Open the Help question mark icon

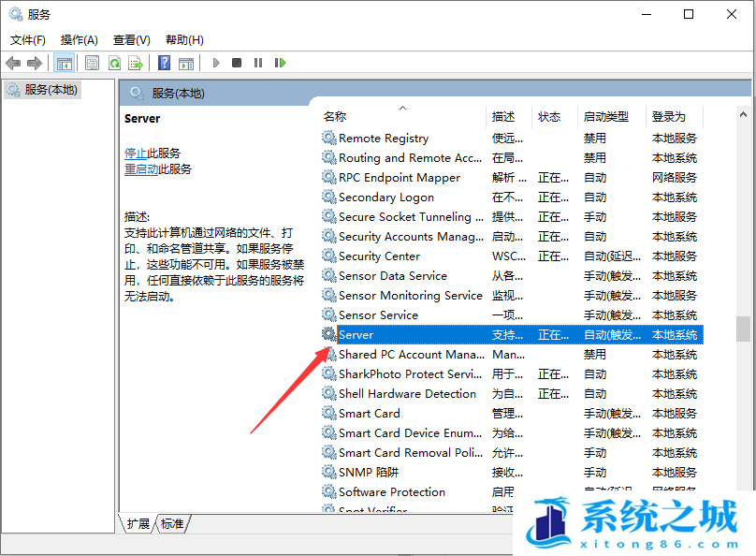(165, 63)
